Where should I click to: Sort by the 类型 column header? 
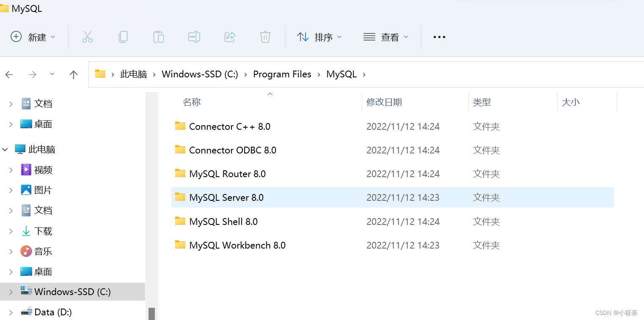(x=482, y=102)
